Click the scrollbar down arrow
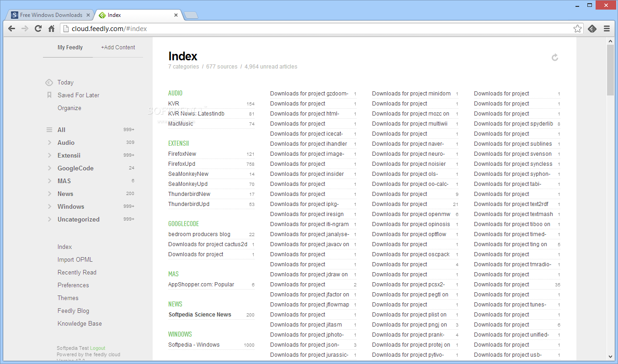618x364 pixels. click(x=610, y=356)
